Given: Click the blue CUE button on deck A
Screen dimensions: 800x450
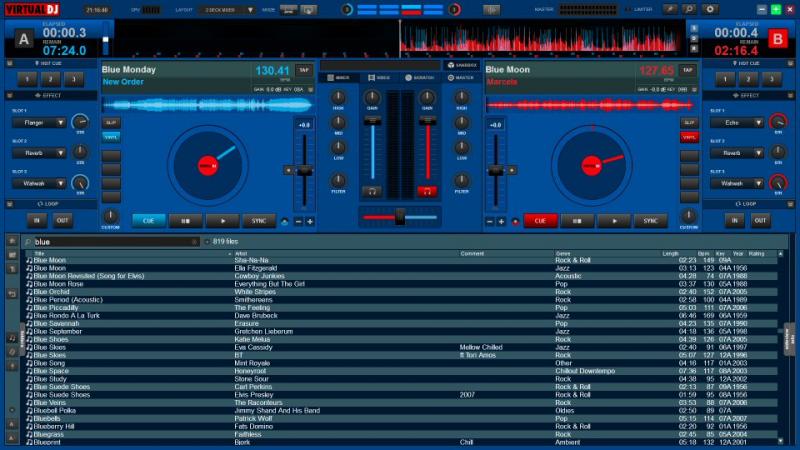Looking at the screenshot, I should point(148,220).
